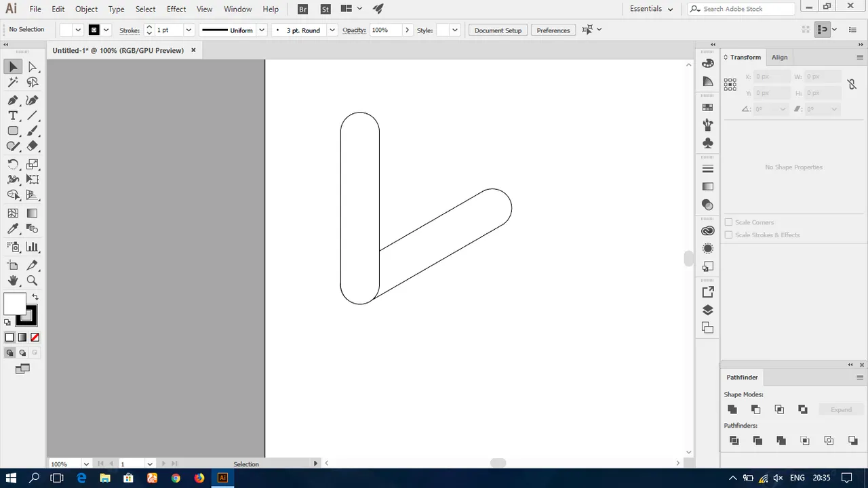Select the Pen tool
This screenshot has width=868, height=488.
[13, 100]
